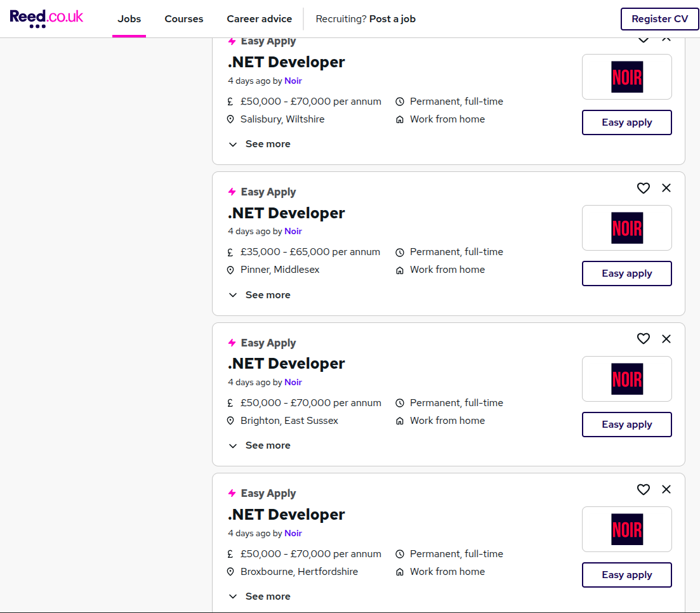
Task: Click the home icon beside Work from home (Broxbourne)
Action: [399, 572]
